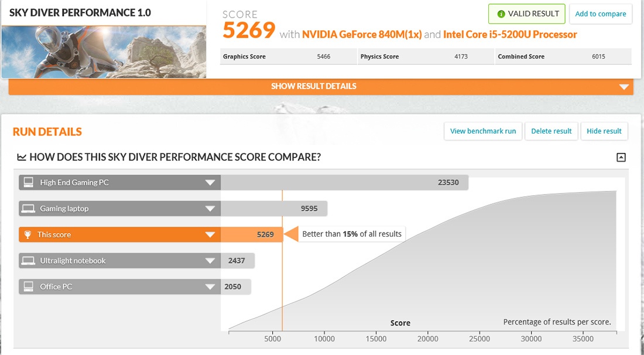
Task: Click the Score axis title
Action: [x=400, y=323]
